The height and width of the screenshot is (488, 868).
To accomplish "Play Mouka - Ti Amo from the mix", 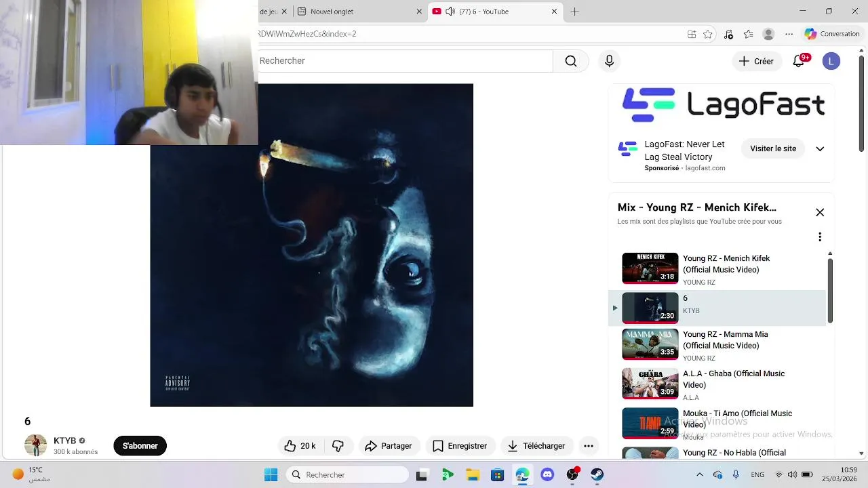I will (x=717, y=424).
